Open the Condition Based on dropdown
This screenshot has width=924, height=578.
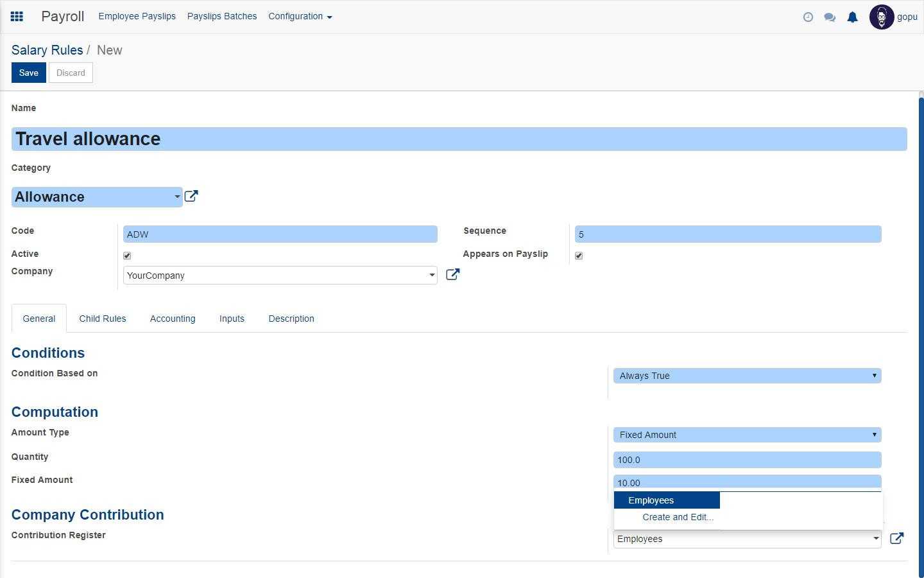tap(747, 376)
